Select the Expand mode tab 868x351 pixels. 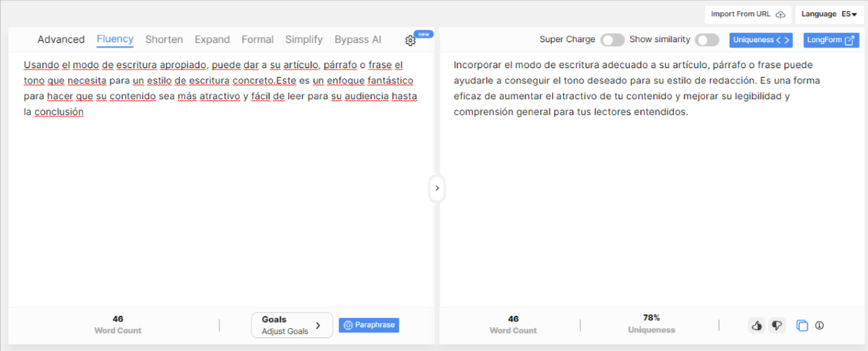coord(212,40)
